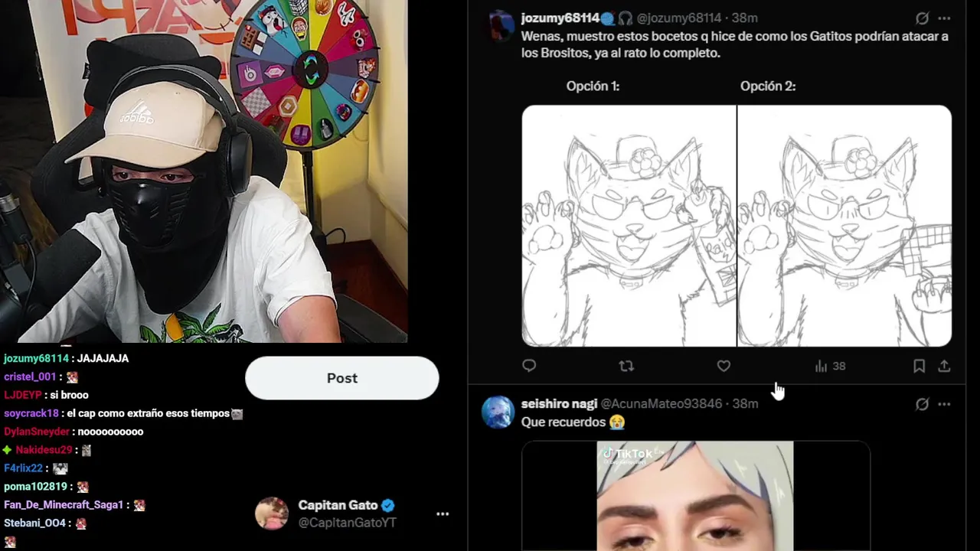Open seishiro nagi's profile avatar
Viewport: 980px width, 551px height.
tap(498, 412)
